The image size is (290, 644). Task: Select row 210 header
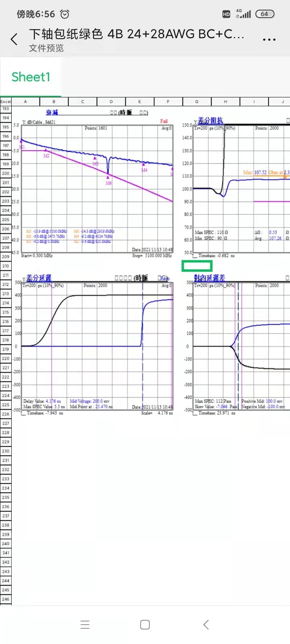pos(6,266)
